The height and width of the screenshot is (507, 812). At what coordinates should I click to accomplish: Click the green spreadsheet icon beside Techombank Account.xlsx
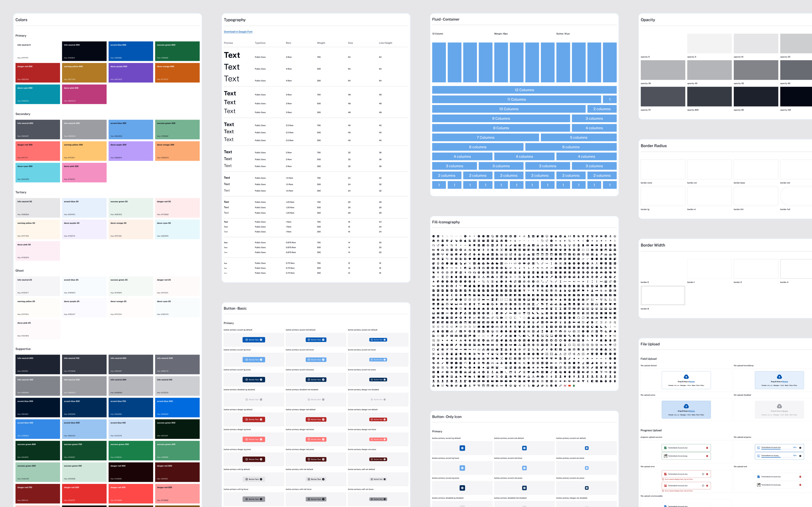pyautogui.click(x=665, y=448)
